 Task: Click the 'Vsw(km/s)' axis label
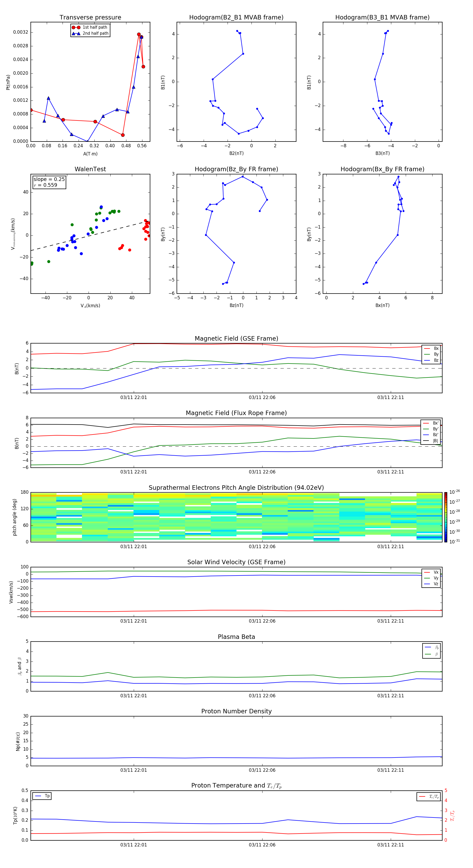click(11, 592)
